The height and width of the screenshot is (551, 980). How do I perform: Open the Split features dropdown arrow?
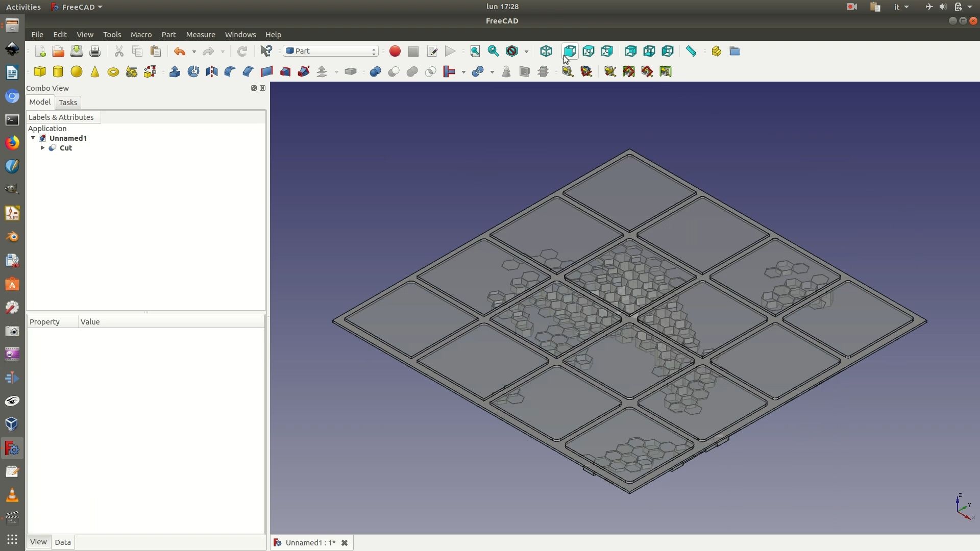(x=492, y=72)
